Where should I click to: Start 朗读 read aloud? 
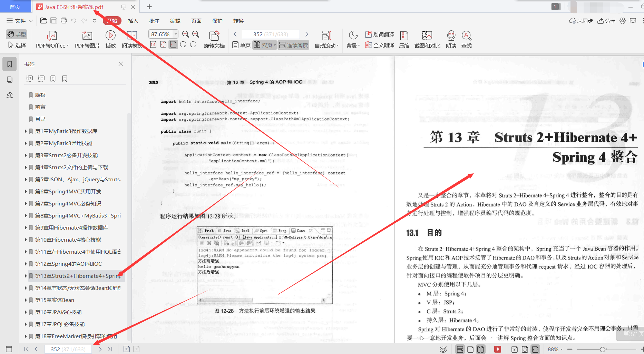tap(451, 39)
